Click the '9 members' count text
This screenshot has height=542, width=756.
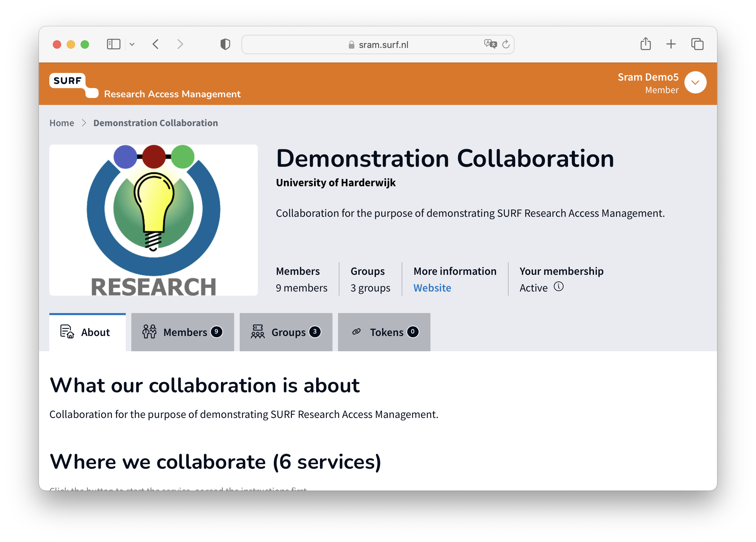pos(302,288)
